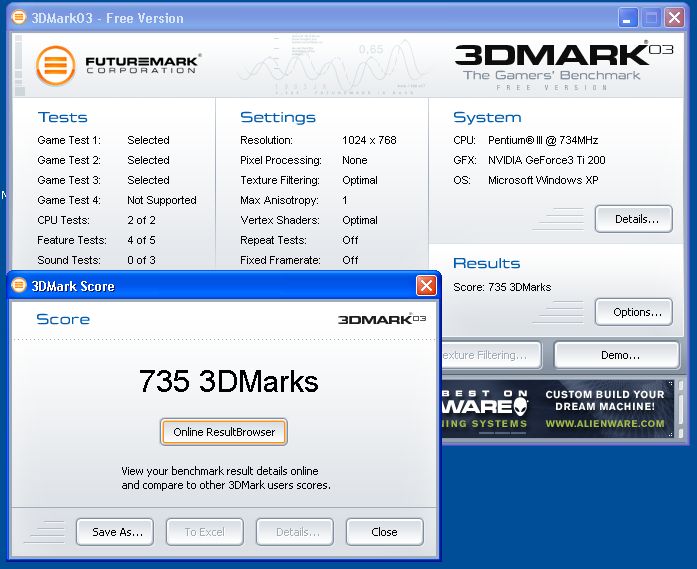
Task: Click the 'System' section heading
Action: coord(487,117)
